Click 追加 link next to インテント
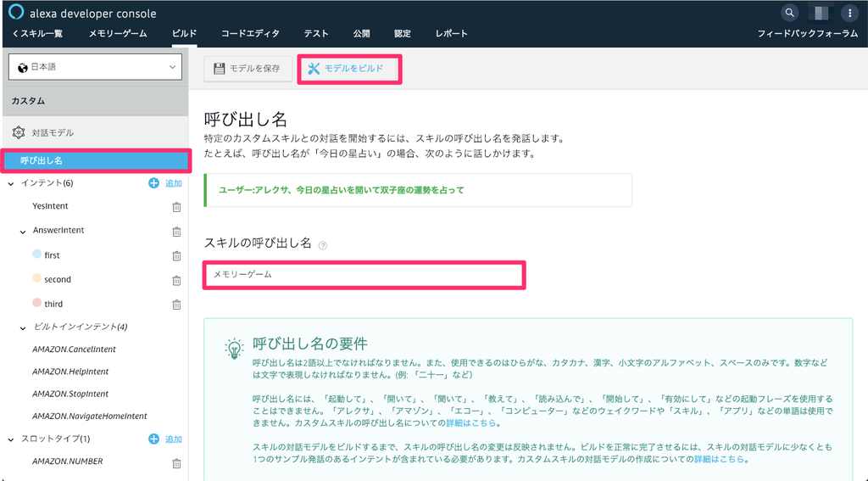This screenshot has height=481, width=868. (x=174, y=183)
